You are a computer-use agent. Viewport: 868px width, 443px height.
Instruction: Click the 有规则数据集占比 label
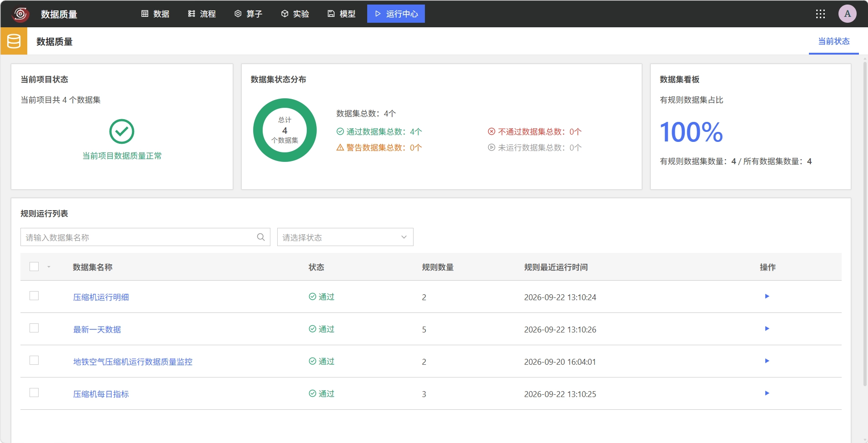[x=691, y=100]
